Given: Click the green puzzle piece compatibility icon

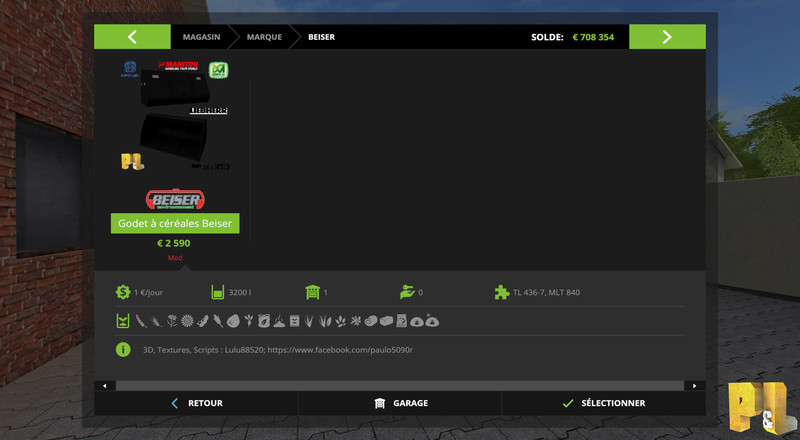Looking at the screenshot, I should click(501, 292).
